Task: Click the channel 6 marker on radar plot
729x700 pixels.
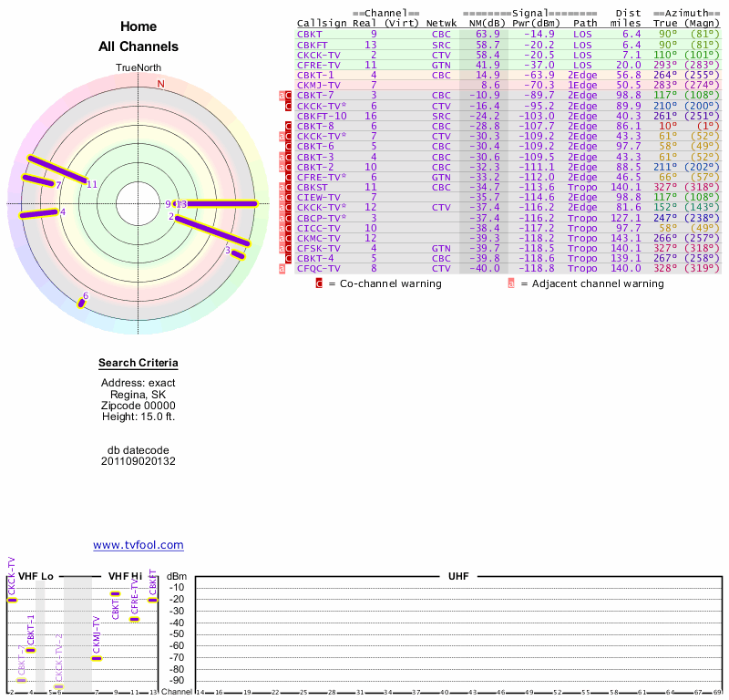Action: (x=81, y=304)
